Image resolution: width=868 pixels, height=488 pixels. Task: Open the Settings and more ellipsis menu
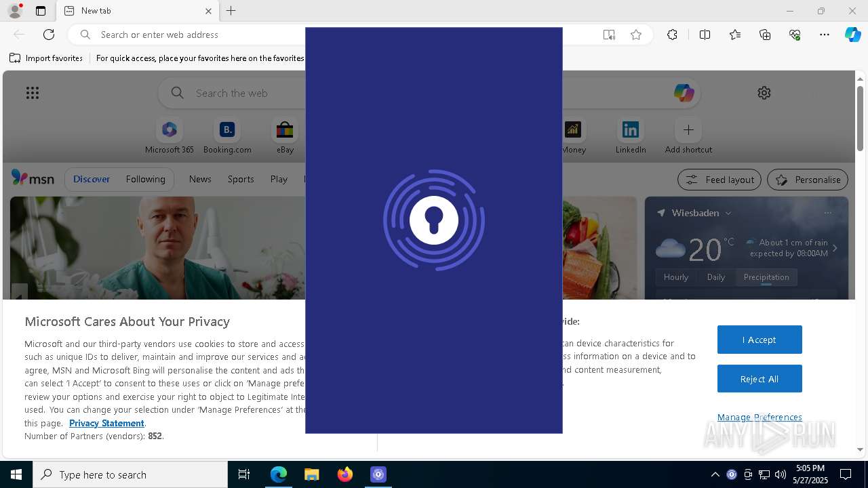(x=825, y=35)
